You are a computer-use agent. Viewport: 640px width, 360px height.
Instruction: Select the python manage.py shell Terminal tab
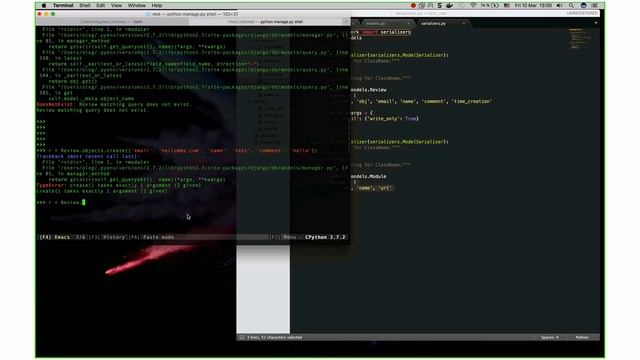[265, 22]
